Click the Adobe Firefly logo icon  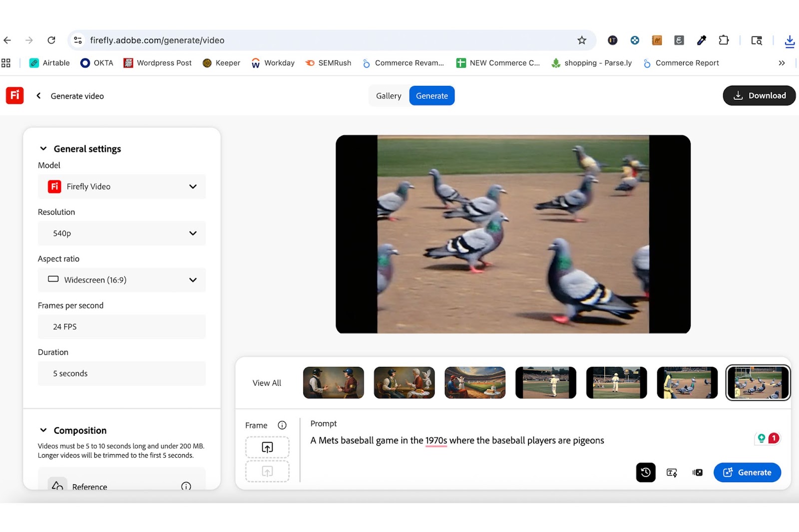[14, 95]
